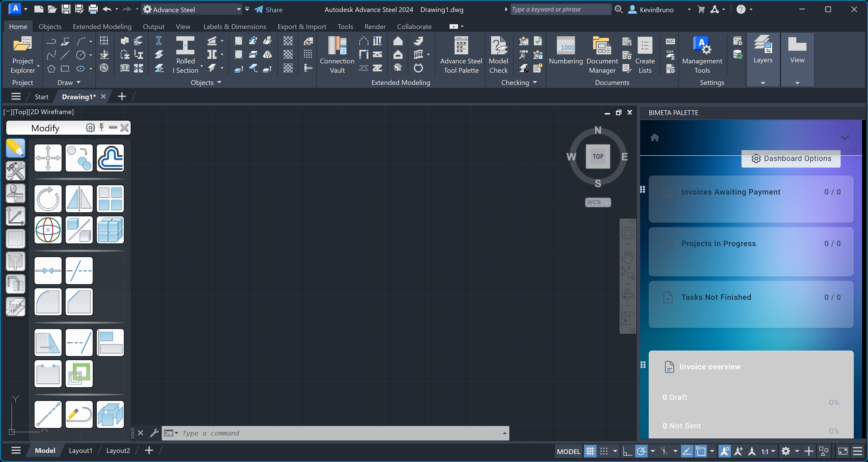Expand the Objects panel
The width and height of the screenshot is (868, 462).
tap(206, 82)
